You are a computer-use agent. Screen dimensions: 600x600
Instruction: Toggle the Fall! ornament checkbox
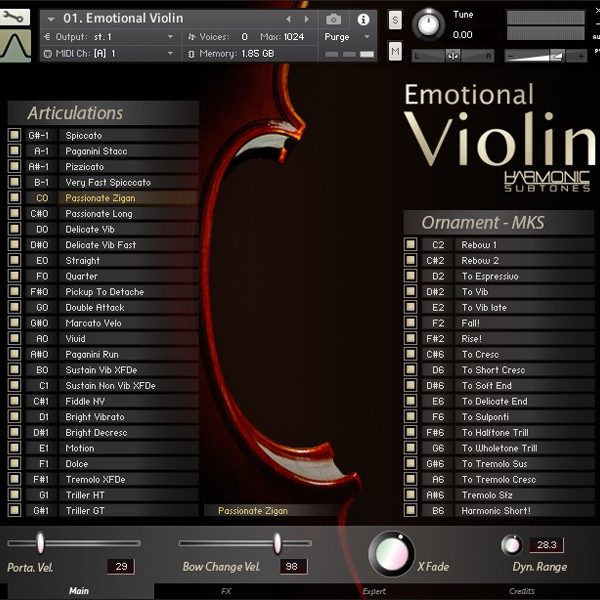pyautogui.click(x=411, y=323)
